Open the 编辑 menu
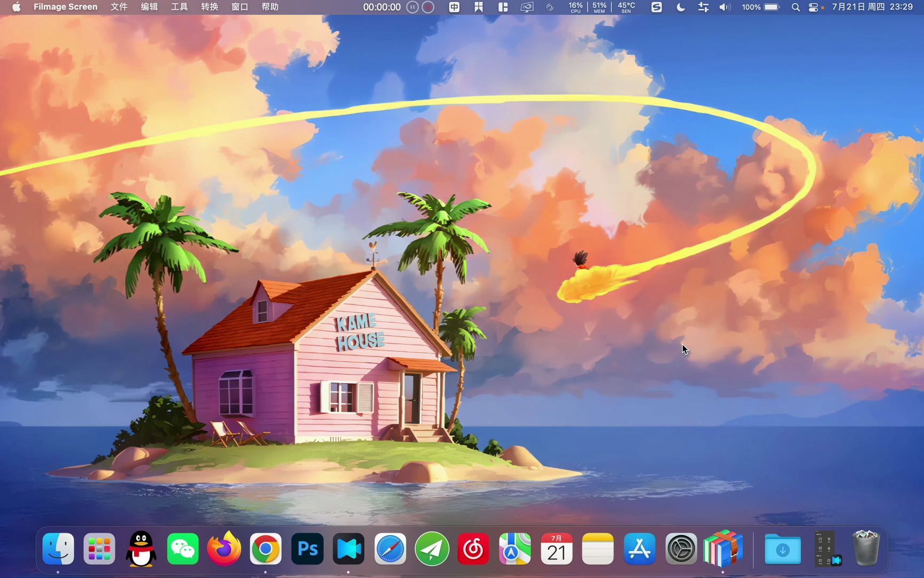The height and width of the screenshot is (578, 924). pos(149,7)
